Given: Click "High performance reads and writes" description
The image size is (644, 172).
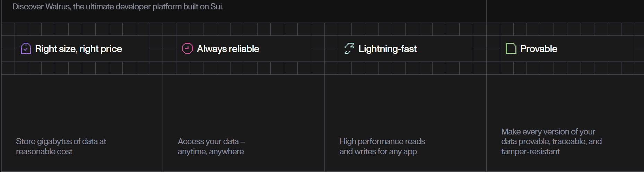Looking at the screenshot, I should click(x=382, y=146).
